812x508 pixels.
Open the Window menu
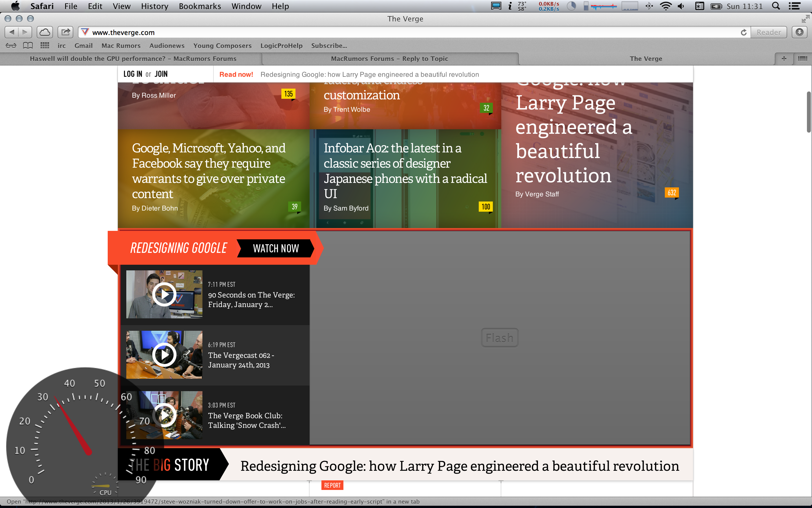(246, 6)
